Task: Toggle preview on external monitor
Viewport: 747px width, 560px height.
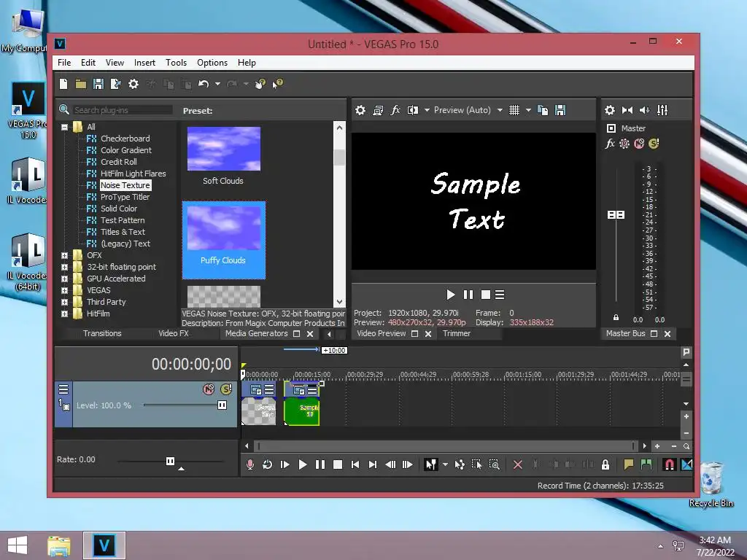Action: pos(379,111)
